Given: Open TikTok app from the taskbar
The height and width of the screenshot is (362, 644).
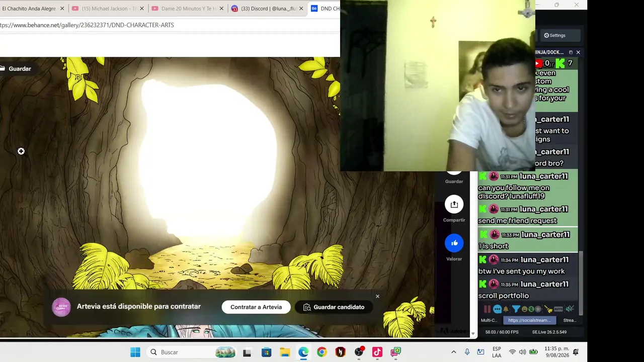Looking at the screenshot, I should [x=377, y=352].
